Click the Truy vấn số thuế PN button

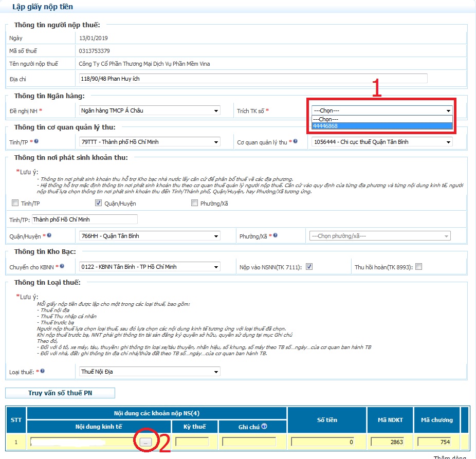(60, 393)
